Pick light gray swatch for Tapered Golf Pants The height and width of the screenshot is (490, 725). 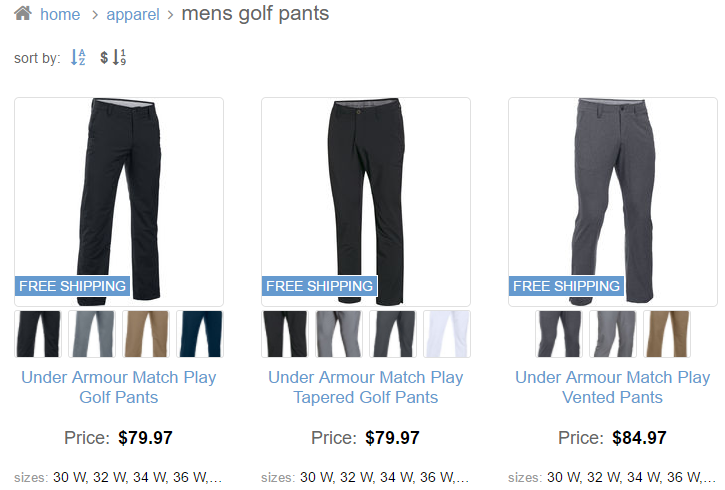click(x=339, y=334)
